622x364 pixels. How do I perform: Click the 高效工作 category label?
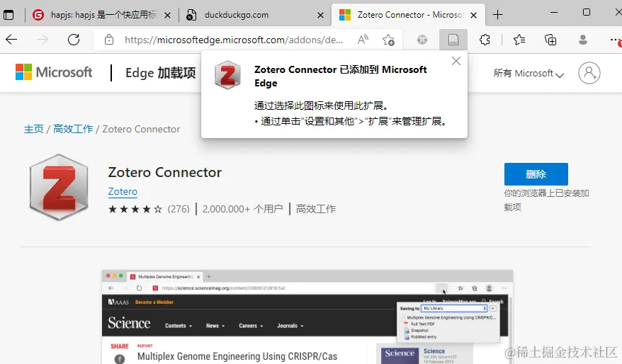[x=316, y=209]
